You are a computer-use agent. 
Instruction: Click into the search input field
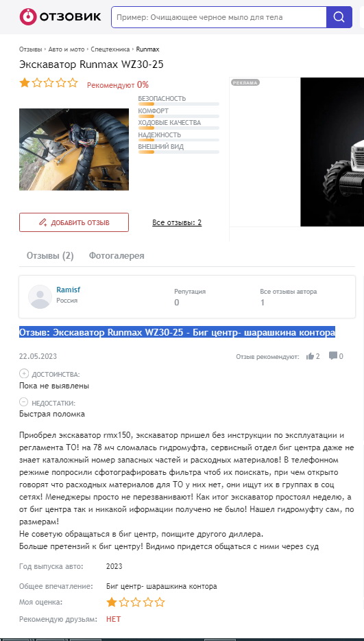[219, 17]
